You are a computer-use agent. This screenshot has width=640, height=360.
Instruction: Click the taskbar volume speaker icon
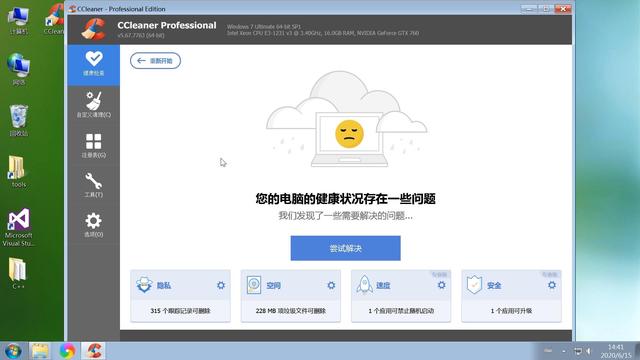pos(589,351)
